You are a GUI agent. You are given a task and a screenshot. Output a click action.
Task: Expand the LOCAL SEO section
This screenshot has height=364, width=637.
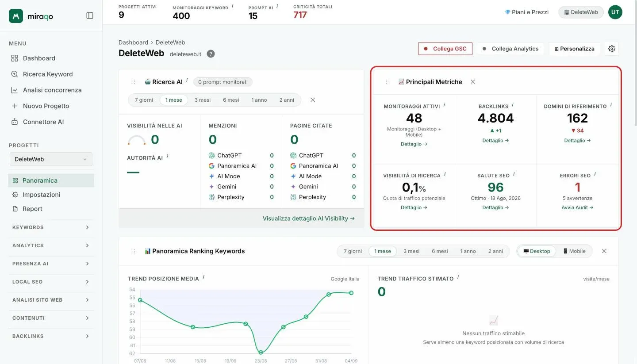tap(51, 282)
